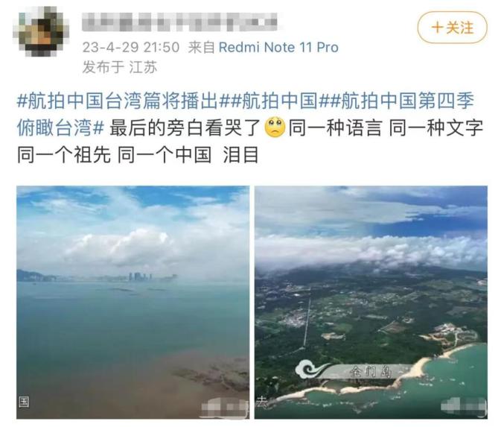504x427 pixels.
Task: Click the post timestamp 23-4-29 21:50
Action: coord(131,47)
